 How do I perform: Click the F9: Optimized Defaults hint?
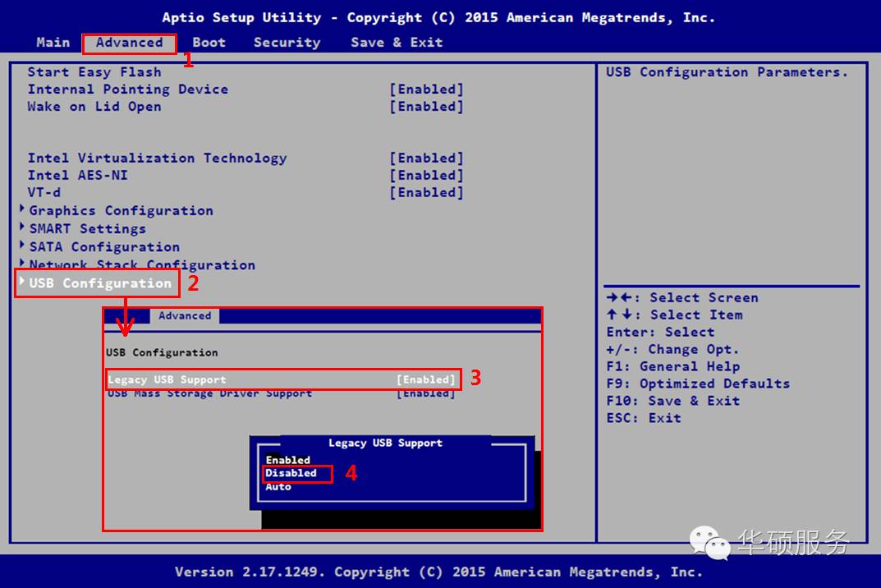(x=698, y=384)
